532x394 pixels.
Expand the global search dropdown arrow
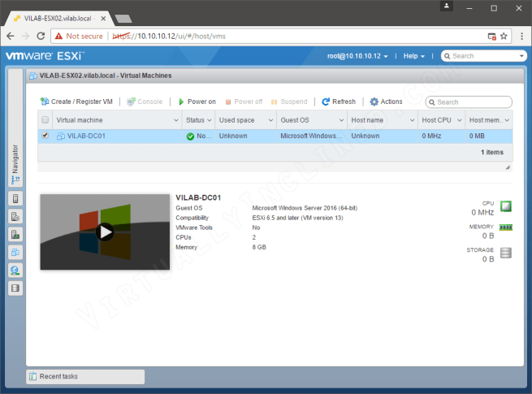coord(521,56)
